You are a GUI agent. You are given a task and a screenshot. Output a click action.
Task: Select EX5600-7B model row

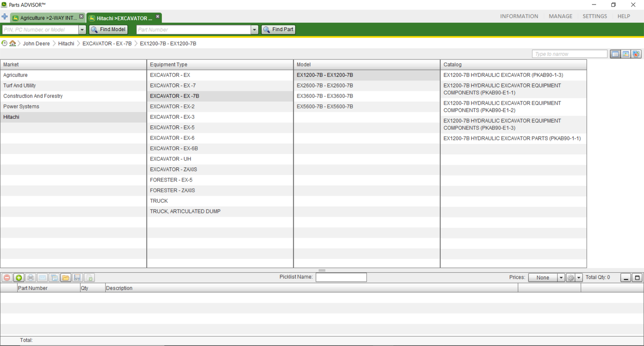coord(367,106)
